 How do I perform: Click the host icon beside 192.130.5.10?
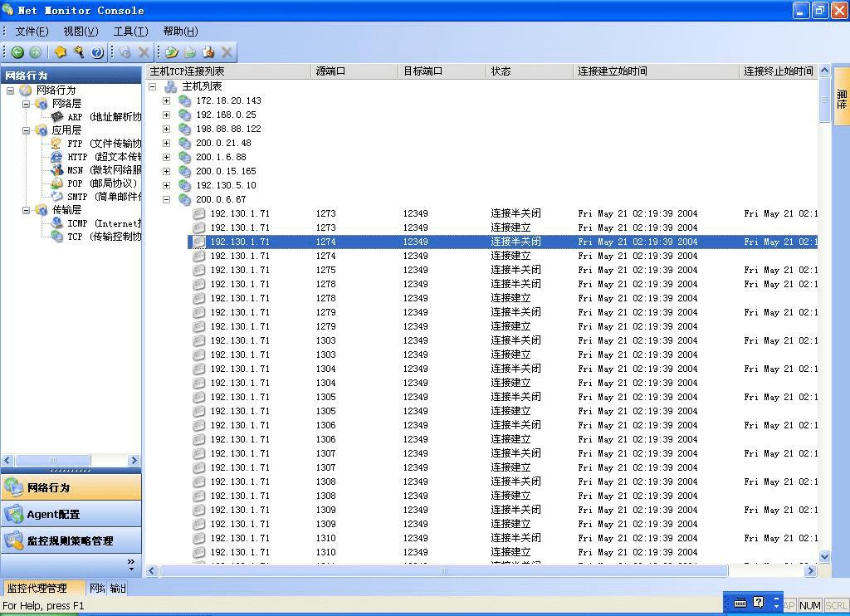[185, 185]
